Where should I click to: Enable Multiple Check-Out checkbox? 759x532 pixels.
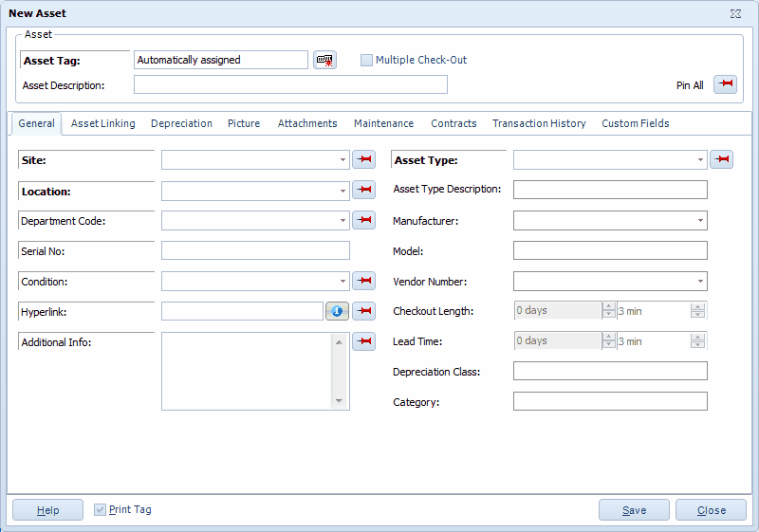pyautogui.click(x=366, y=60)
